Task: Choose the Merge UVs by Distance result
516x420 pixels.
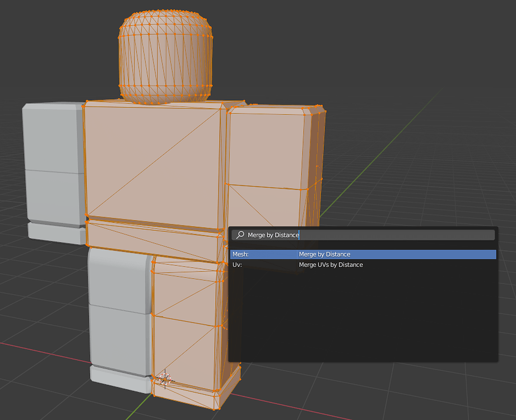Action: point(363,265)
